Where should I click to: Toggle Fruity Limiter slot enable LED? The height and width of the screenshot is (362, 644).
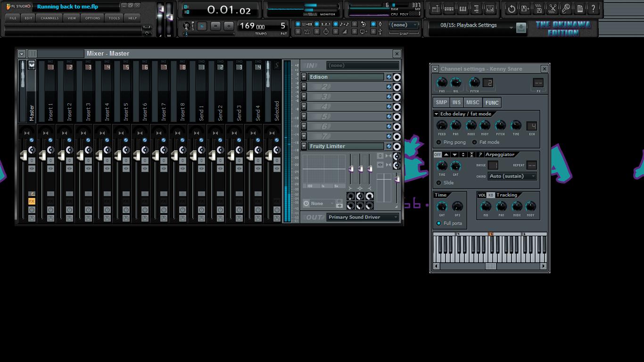[389, 147]
